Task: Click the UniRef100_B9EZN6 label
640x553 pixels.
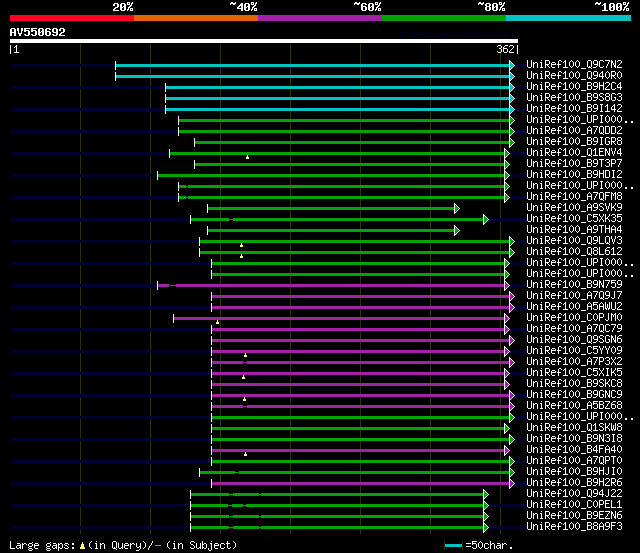Action: pyautogui.click(x=574, y=516)
